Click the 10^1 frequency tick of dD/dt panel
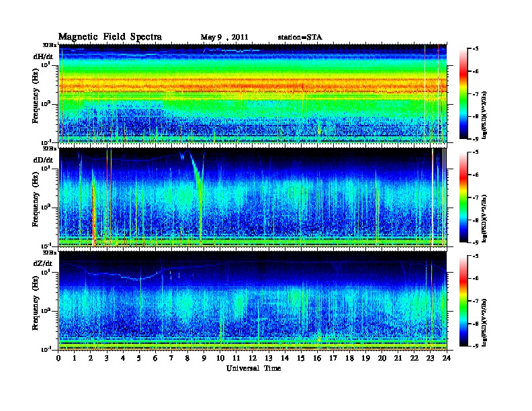The image size is (532, 411). (46, 168)
